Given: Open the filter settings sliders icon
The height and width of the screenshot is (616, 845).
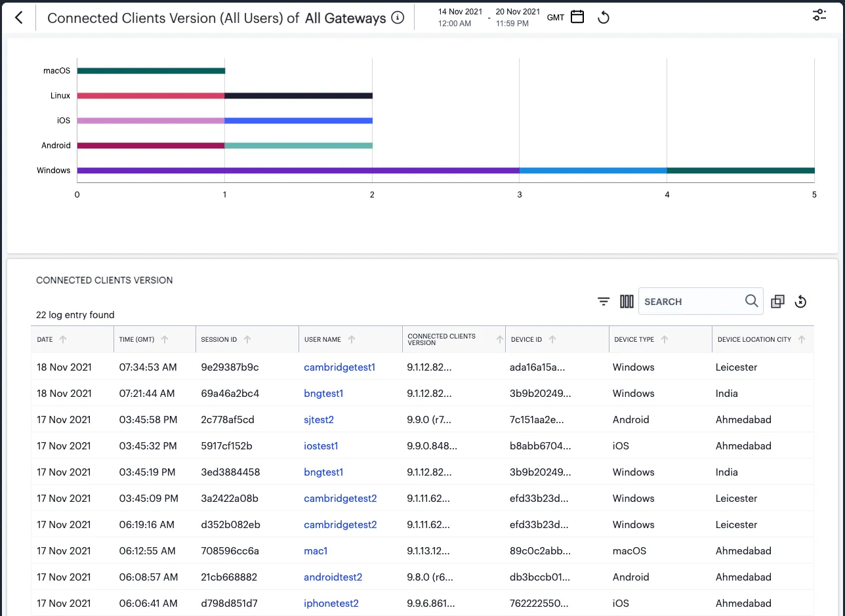Looking at the screenshot, I should [819, 15].
